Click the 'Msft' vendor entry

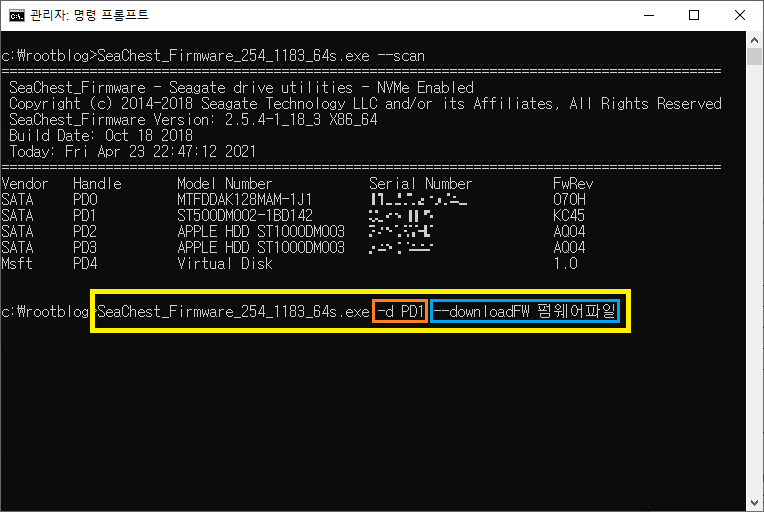pos(17,264)
